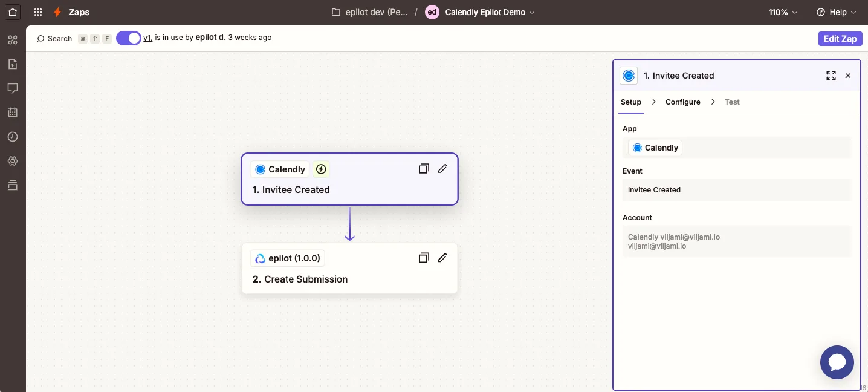Screen dimensions: 868x392
Task: Open the sidebar comments icon
Action: pyautogui.click(x=13, y=88)
